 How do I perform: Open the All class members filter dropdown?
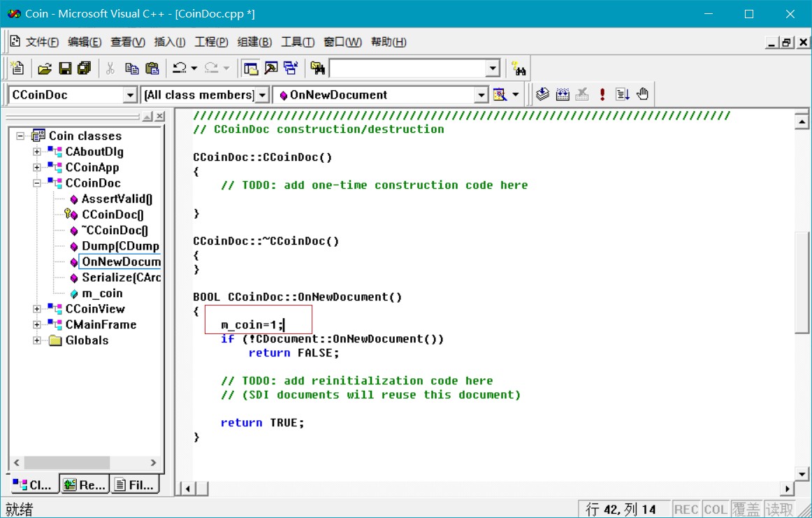point(262,95)
